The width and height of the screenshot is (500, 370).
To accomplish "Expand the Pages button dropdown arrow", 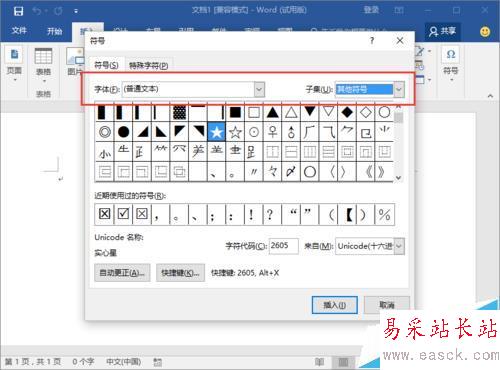I will (x=15, y=80).
